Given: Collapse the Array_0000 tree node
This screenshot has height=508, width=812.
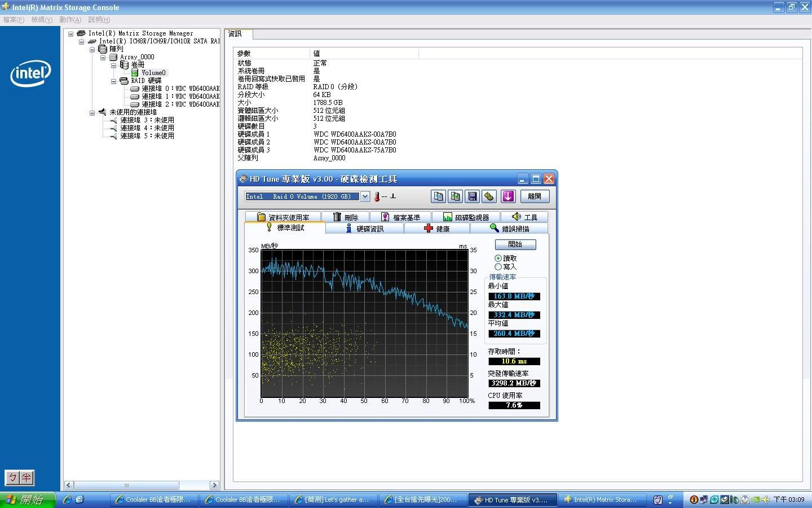Looking at the screenshot, I should tap(103, 57).
